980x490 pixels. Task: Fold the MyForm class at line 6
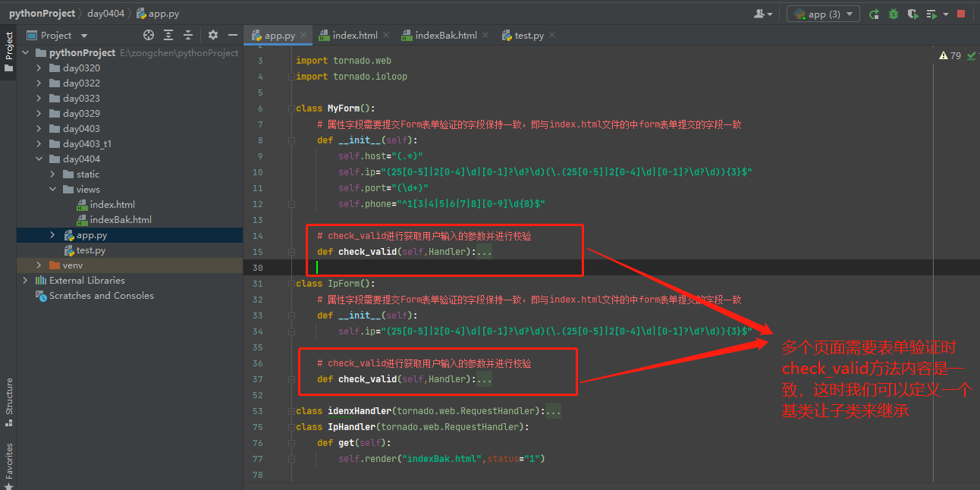click(291, 108)
